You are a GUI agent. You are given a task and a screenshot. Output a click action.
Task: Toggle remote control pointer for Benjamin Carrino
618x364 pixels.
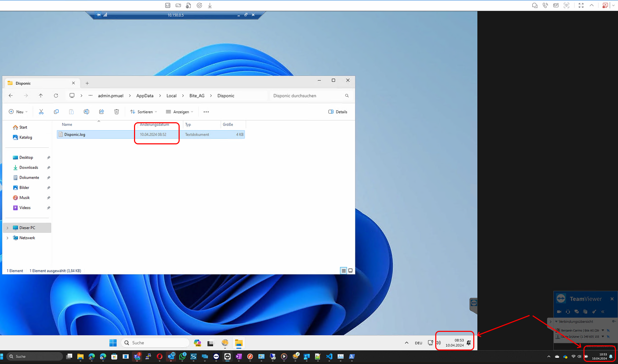tap(608, 331)
